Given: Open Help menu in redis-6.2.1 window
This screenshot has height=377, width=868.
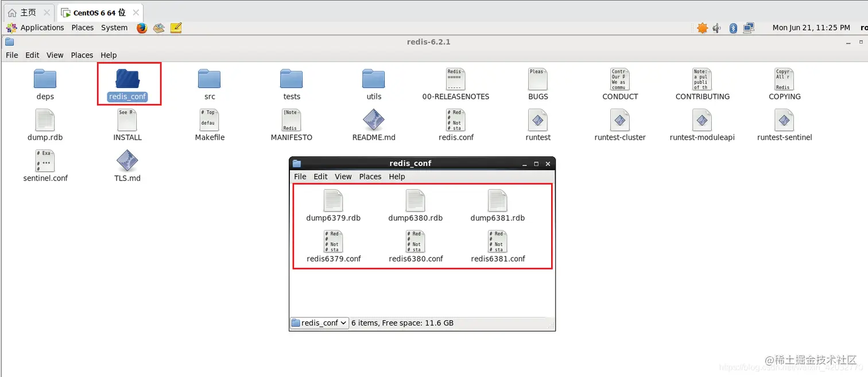Looking at the screenshot, I should [108, 55].
